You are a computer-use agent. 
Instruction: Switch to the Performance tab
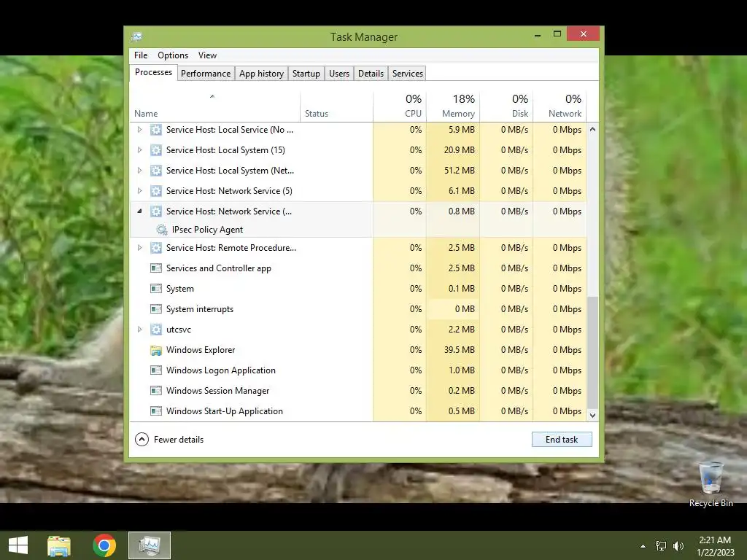tap(206, 74)
